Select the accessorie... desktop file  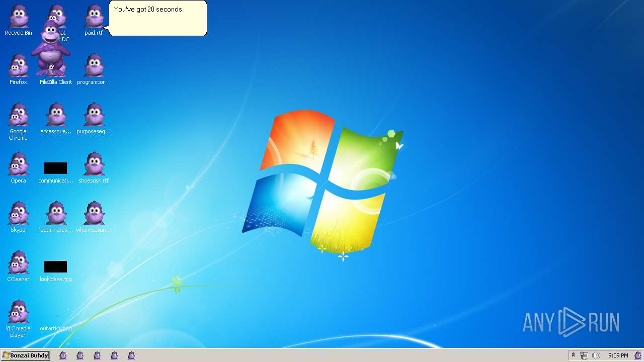(x=56, y=119)
